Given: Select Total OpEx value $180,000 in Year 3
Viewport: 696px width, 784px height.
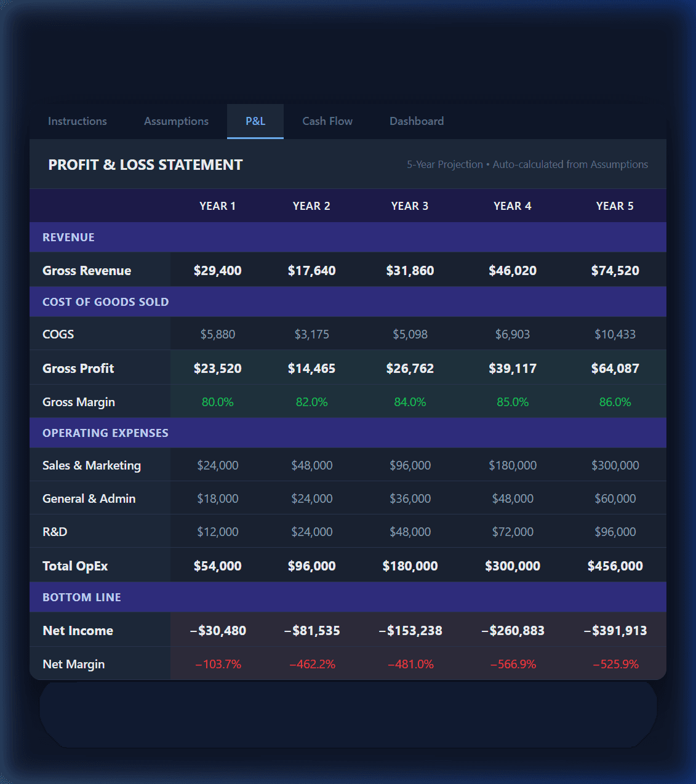Looking at the screenshot, I should (410, 565).
